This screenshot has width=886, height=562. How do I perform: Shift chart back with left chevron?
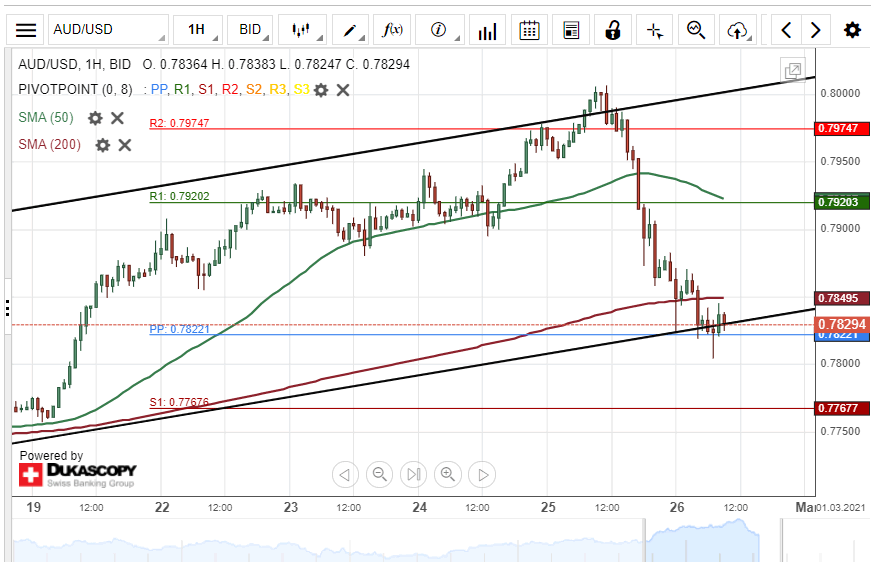click(786, 30)
